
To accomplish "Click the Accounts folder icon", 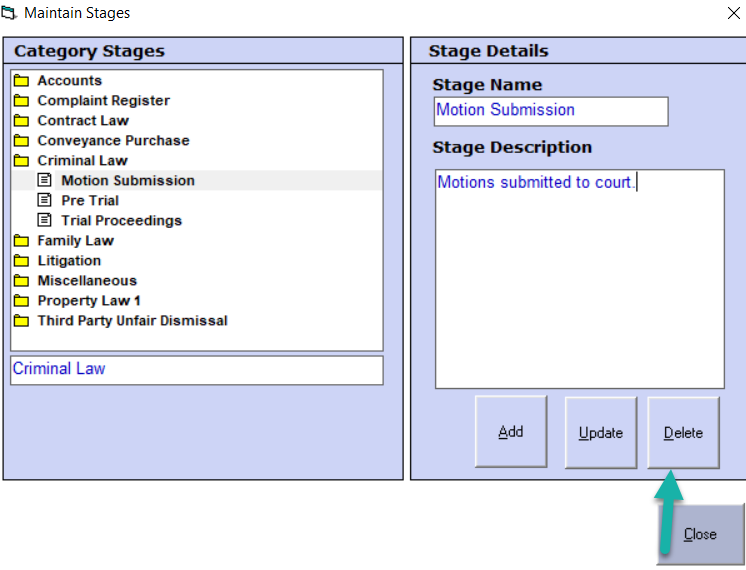I will point(21,81).
